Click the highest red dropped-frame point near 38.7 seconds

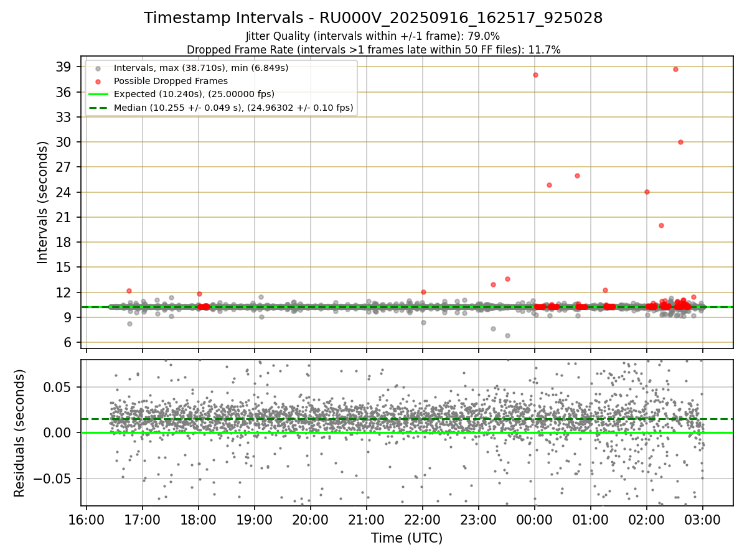pos(675,69)
